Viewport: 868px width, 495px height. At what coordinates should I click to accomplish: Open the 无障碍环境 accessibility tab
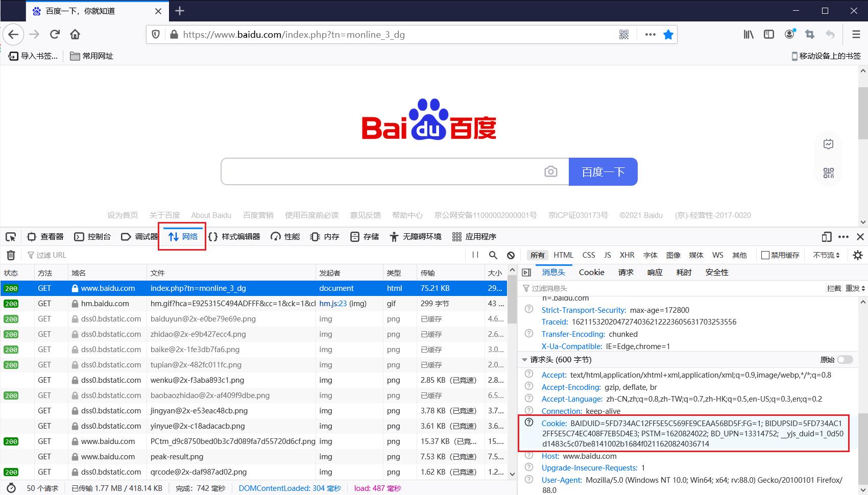(x=416, y=237)
